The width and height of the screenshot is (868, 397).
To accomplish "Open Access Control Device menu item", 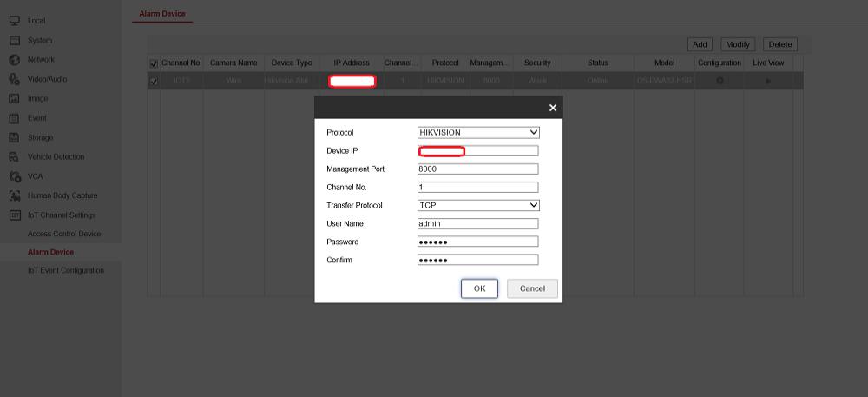I will (64, 234).
